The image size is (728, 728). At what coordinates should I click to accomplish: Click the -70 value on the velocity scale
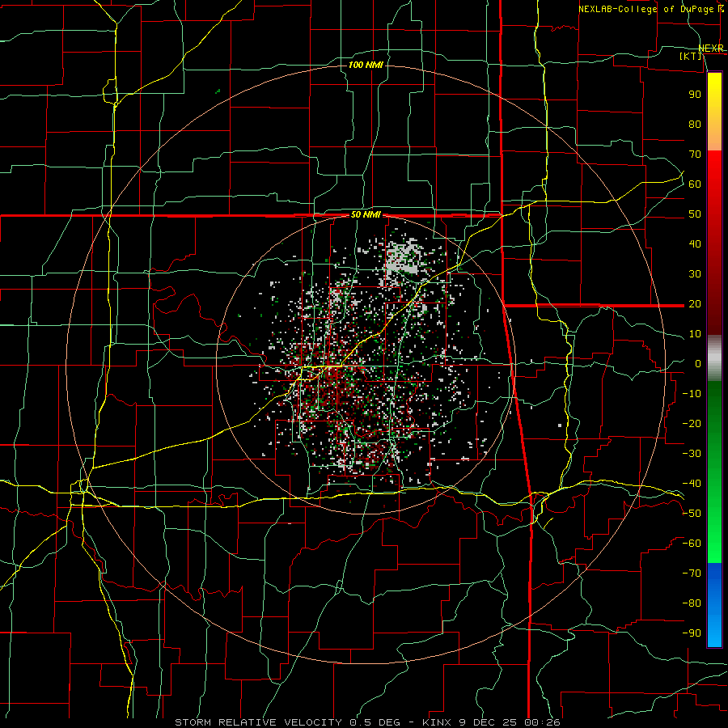click(692, 574)
